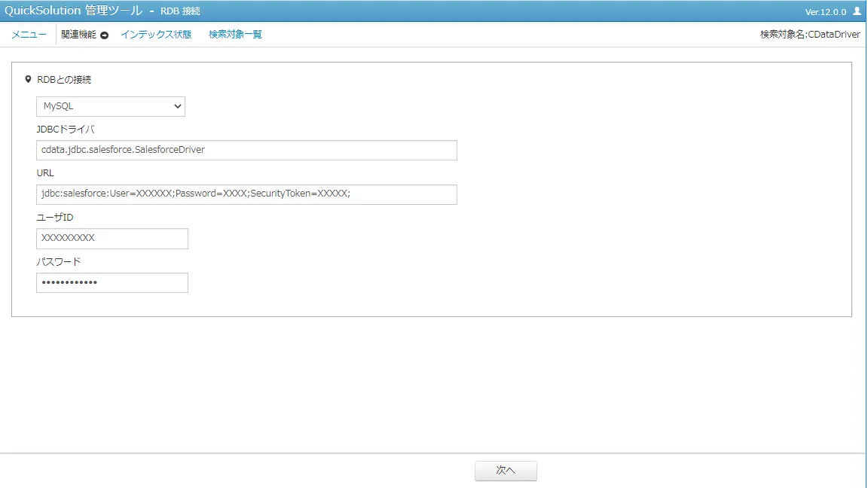This screenshot has height=488, width=868.
Task: Focus the JDBCドライバ text field
Action: (246, 150)
